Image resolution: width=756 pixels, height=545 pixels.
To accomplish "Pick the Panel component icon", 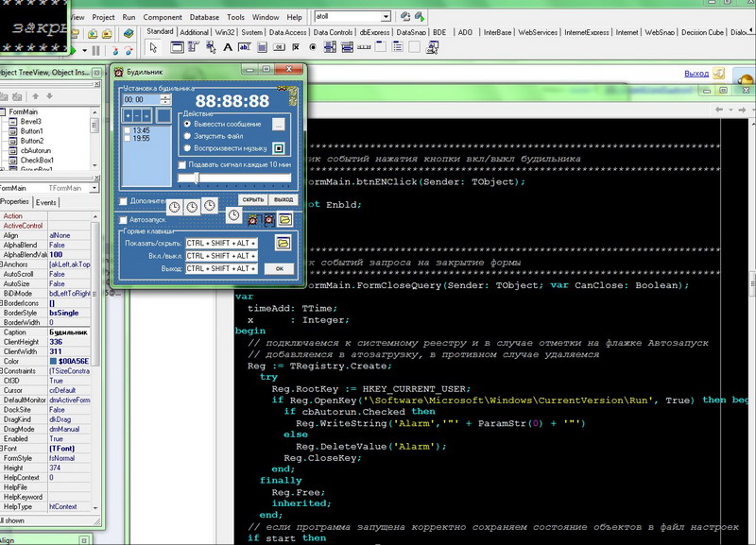I will [x=415, y=47].
